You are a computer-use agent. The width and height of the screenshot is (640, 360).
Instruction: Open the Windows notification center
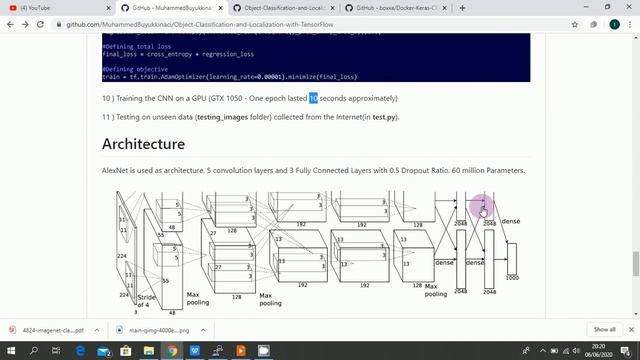625,351
